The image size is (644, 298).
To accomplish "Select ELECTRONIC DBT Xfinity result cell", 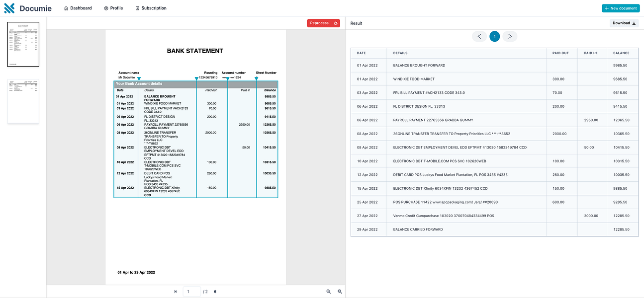I will point(466,188).
